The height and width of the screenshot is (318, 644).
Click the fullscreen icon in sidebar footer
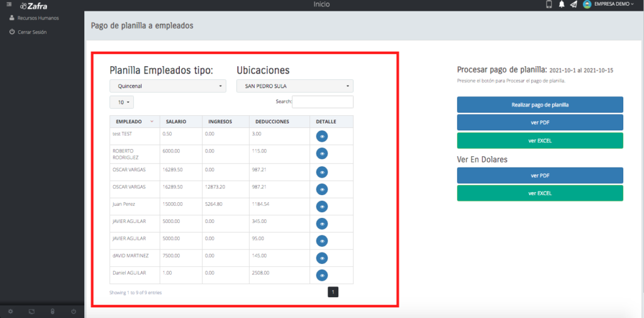tap(31, 312)
